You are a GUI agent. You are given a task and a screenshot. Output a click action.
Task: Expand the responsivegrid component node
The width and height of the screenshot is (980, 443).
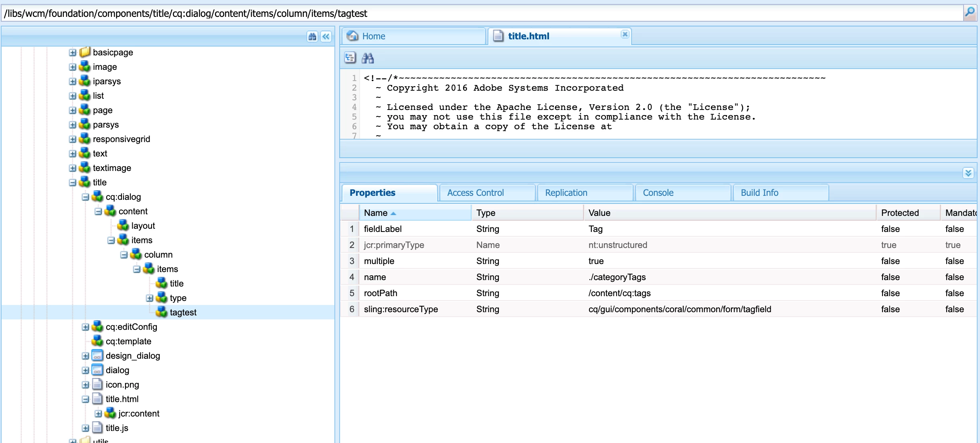73,139
